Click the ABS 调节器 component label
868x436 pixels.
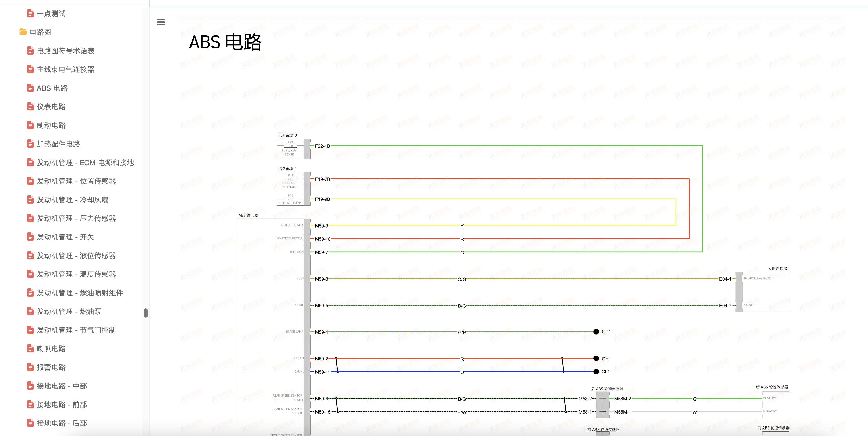click(248, 215)
